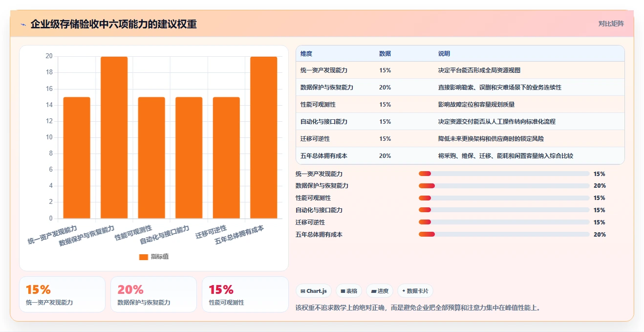Click the 性能可观测性 bar in chart
The height and width of the screenshot is (332, 644).
151,157
